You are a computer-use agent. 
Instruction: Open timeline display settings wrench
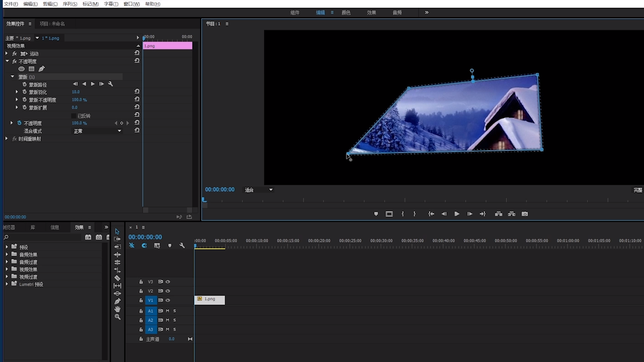click(182, 246)
